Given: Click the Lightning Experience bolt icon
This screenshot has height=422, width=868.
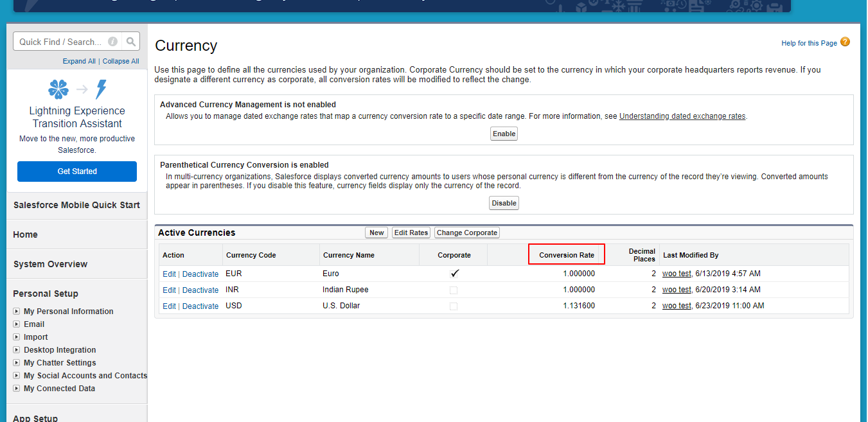Looking at the screenshot, I should (102, 89).
